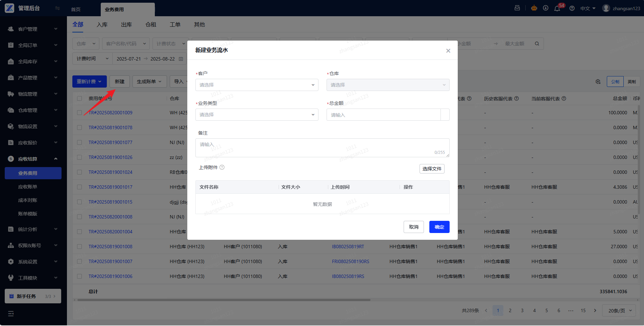Click the 物流管理 truck icon

(11, 94)
